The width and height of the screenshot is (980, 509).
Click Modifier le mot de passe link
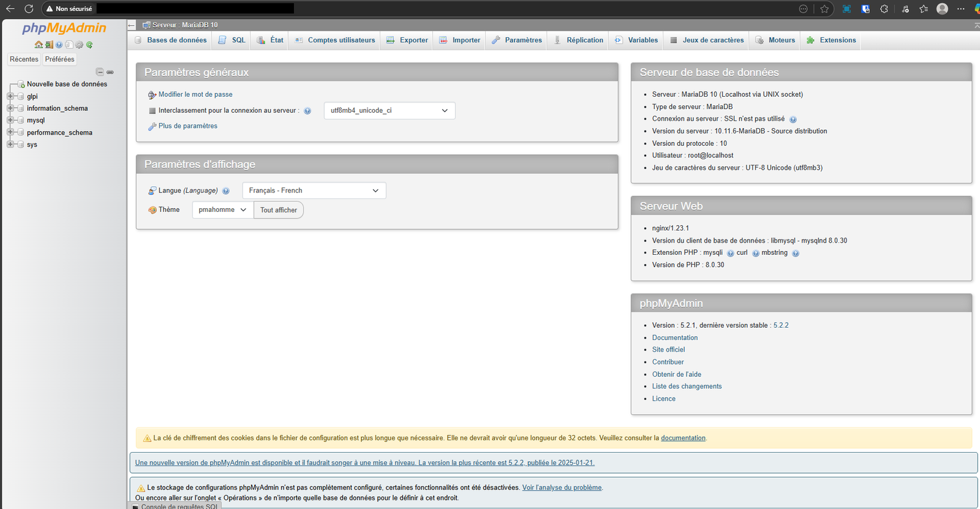pos(195,94)
